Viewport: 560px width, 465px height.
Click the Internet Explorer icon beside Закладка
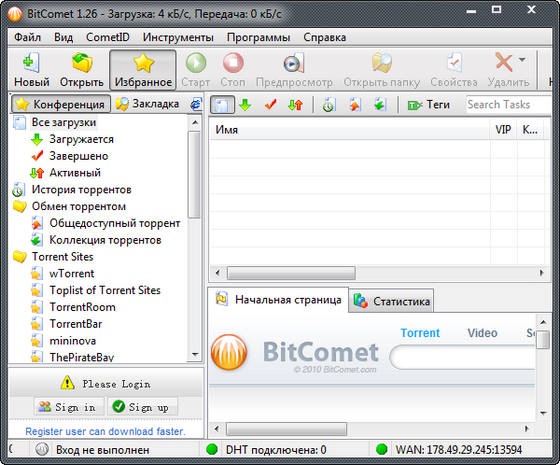[x=196, y=104]
